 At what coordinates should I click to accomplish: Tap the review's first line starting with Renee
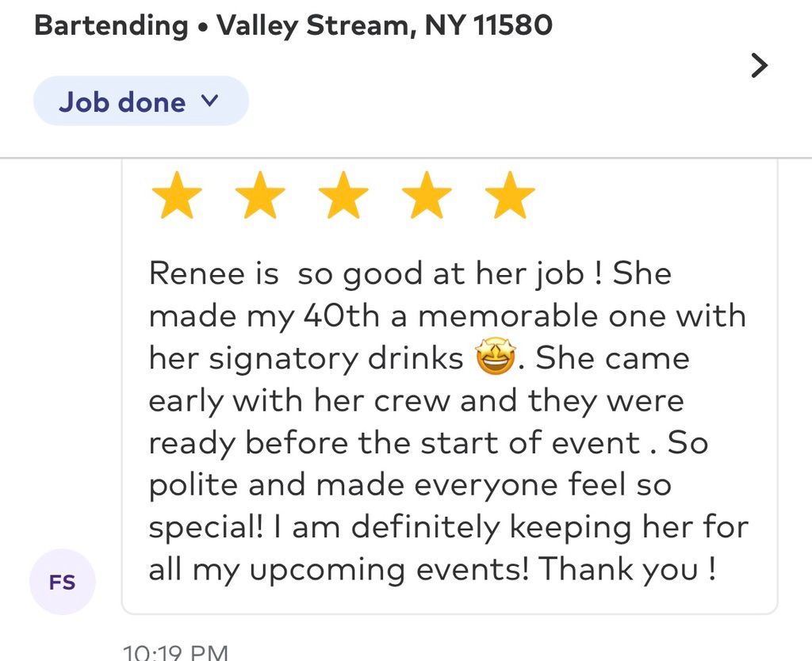(410, 273)
